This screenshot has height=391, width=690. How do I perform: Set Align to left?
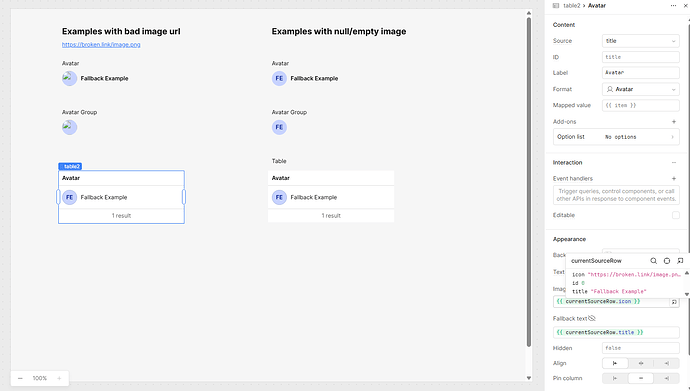click(615, 363)
